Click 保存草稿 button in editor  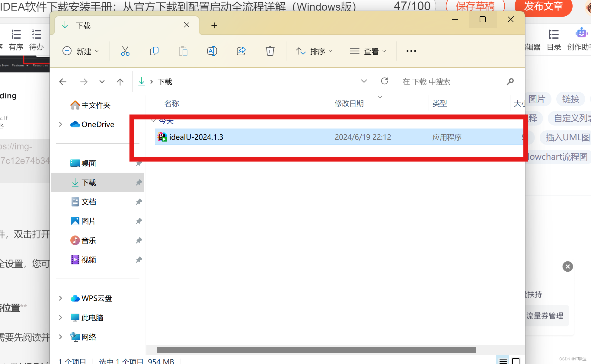pos(475,6)
